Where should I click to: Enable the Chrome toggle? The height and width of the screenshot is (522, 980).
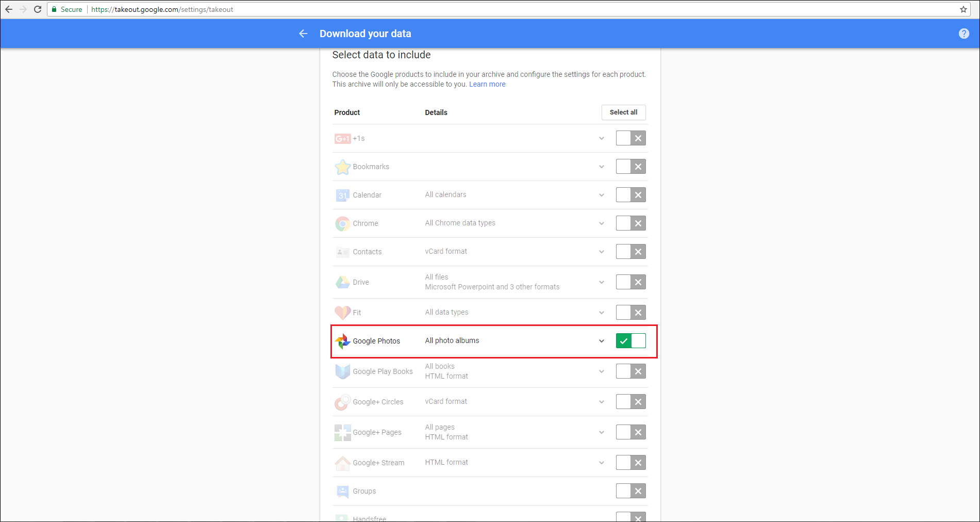click(x=631, y=223)
